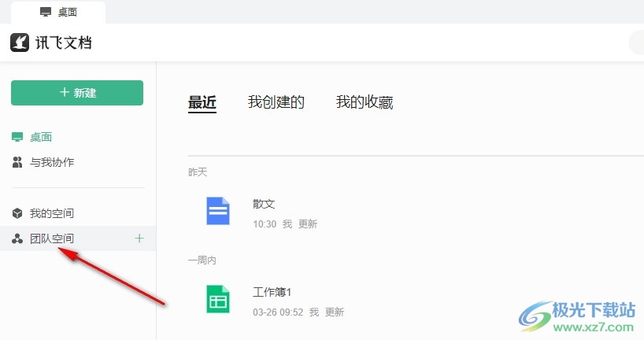Select the 桌面 tab at the top of the window
The width and height of the screenshot is (644, 340).
58,13
